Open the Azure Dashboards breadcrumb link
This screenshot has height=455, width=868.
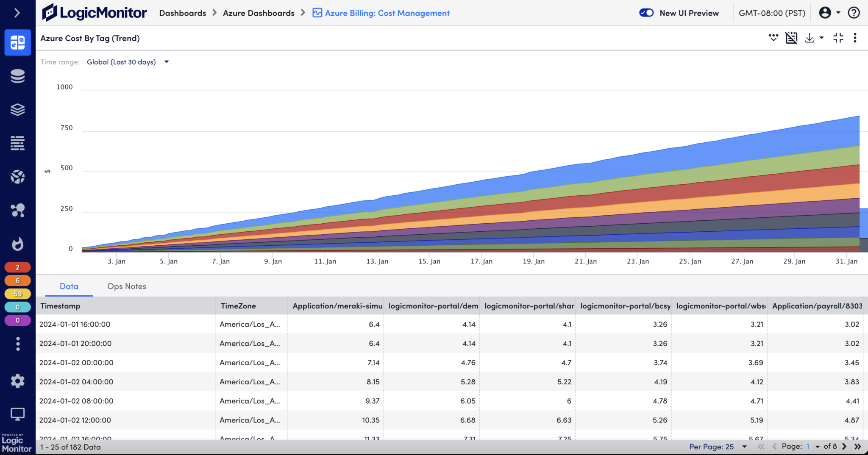coord(259,13)
